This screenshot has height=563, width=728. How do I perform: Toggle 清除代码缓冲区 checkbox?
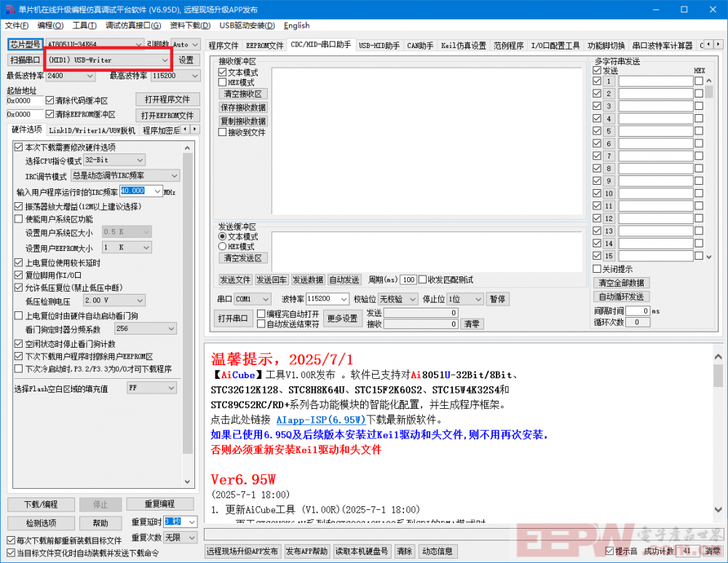tap(50, 100)
